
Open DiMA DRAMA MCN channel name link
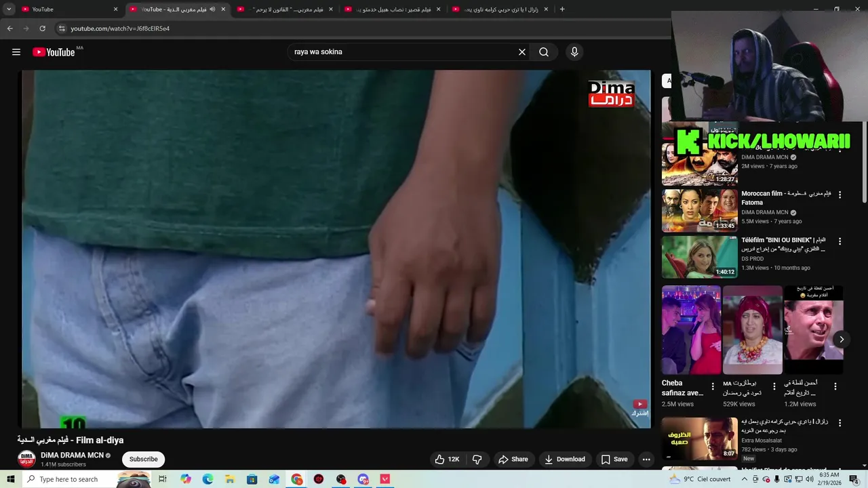click(x=72, y=455)
